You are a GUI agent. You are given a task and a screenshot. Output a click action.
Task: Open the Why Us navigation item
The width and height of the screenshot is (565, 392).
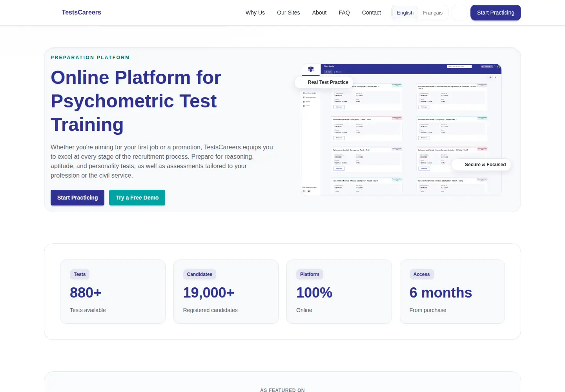tap(255, 13)
